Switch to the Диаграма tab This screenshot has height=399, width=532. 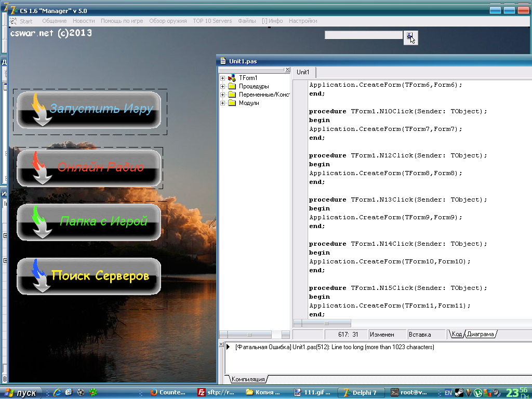pyautogui.click(x=480, y=334)
